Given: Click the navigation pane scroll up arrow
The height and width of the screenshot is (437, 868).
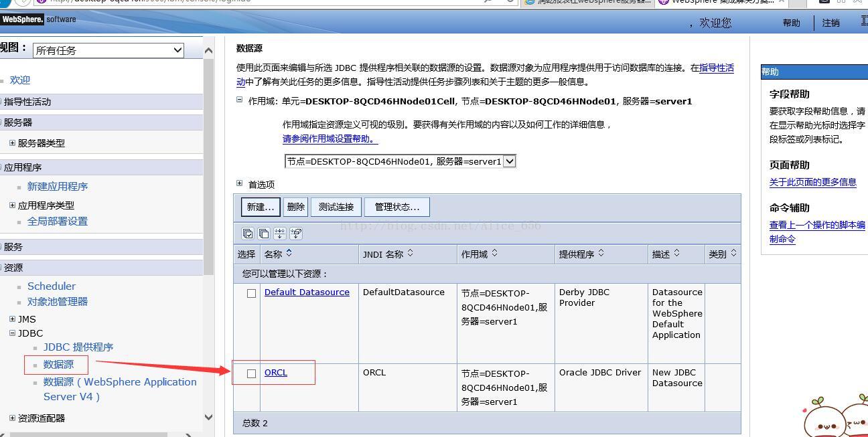Looking at the screenshot, I should (208, 50).
